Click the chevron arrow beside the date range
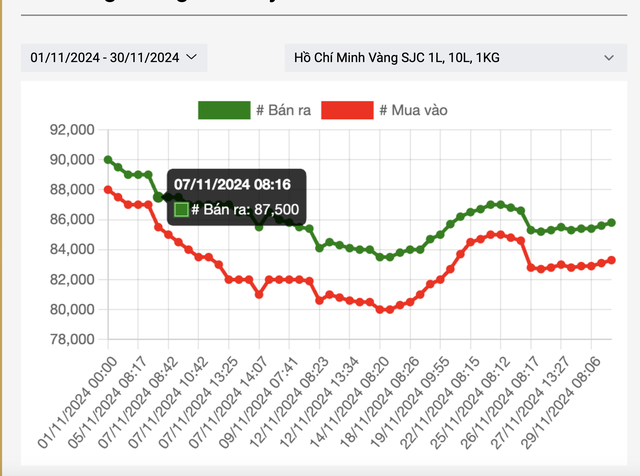Screen dimensions: 640x476 point(192,58)
